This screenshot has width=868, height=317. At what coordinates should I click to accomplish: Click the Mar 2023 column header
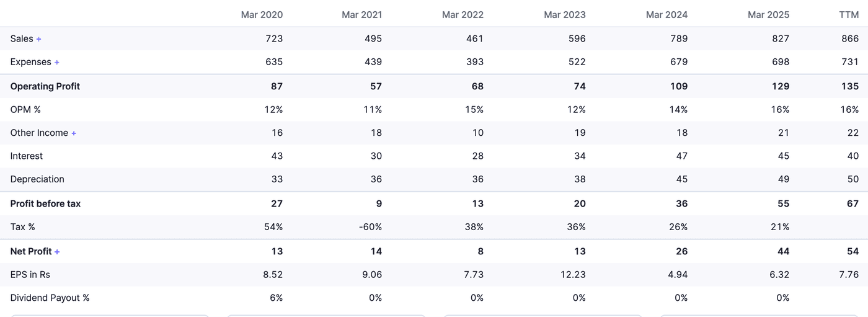pos(564,15)
